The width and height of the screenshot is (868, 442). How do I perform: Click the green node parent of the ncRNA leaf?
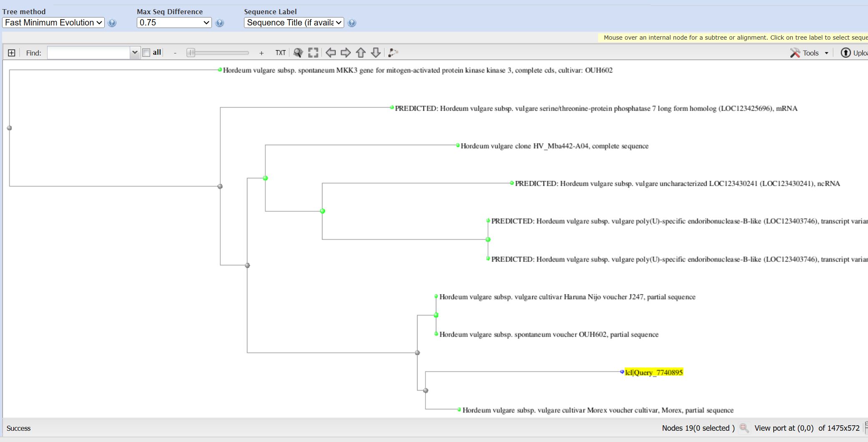pos(322,211)
